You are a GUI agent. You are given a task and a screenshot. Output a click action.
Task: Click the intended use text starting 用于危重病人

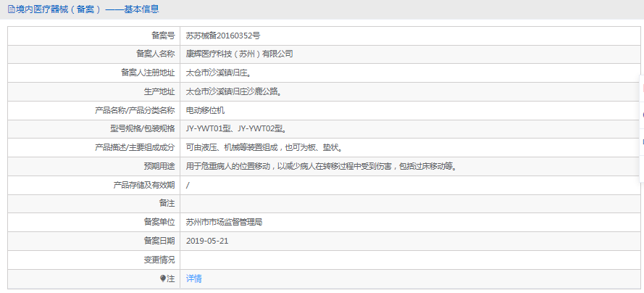tap(322, 166)
